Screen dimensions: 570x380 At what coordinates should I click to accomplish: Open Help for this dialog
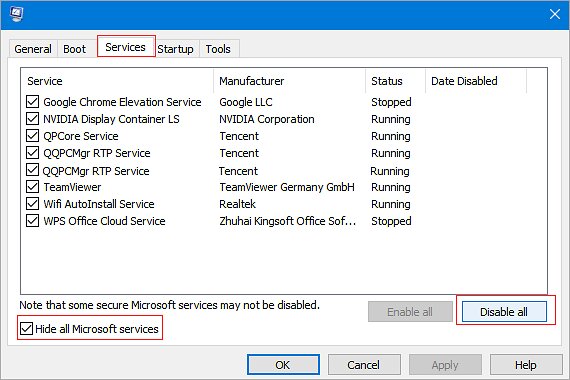click(x=526, y=365)
